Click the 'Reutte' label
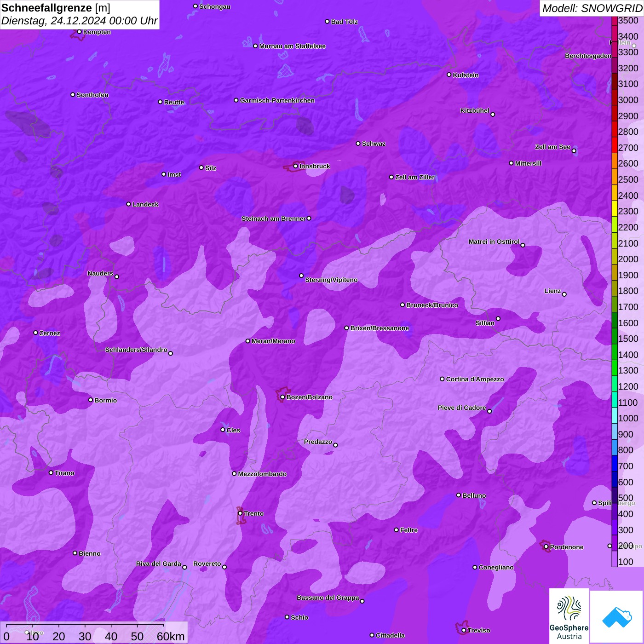644x644 pixels. click(174, 102)
